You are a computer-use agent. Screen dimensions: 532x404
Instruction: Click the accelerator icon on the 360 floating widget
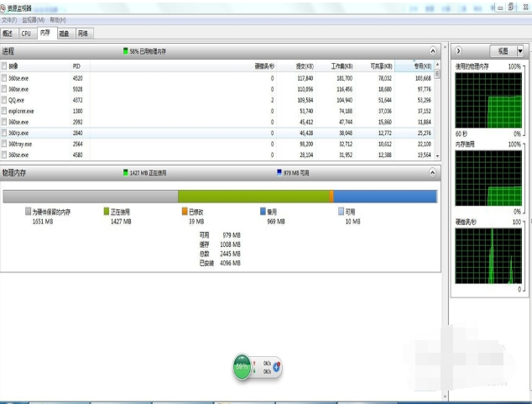pyautogui.click(x=276, y=367)
